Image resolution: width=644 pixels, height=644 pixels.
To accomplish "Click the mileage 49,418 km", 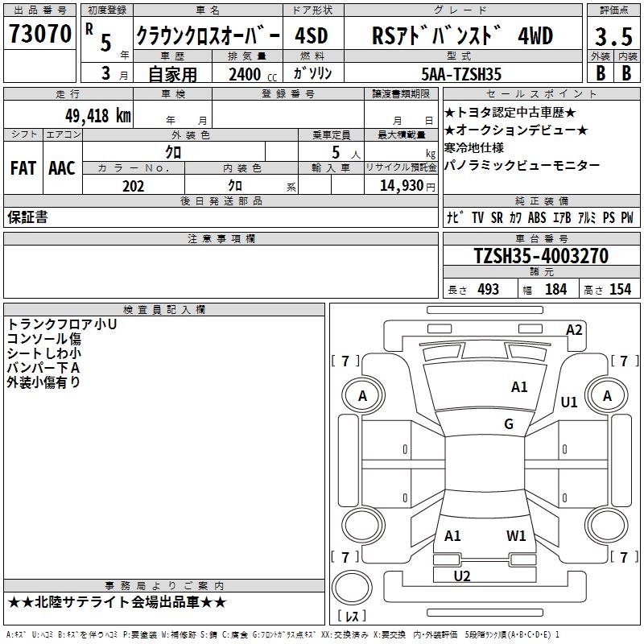I will coord(98,115).
